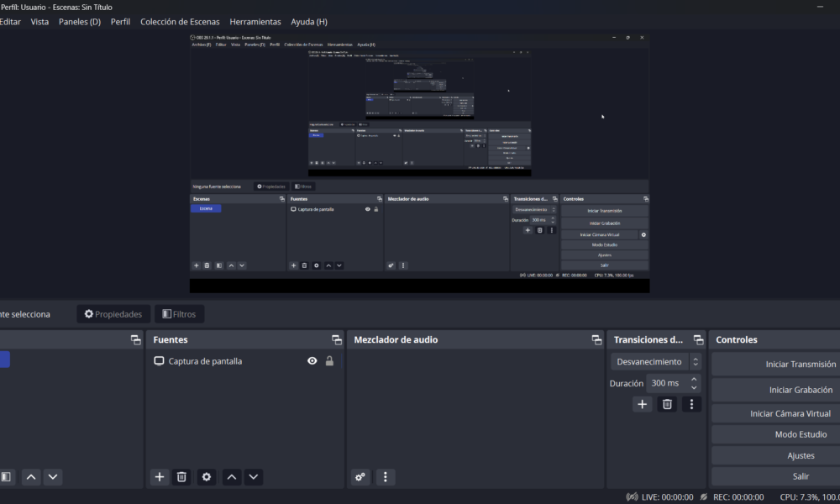
Task: Open the Ayuda (H) menu
Action: tap(309, 22)
